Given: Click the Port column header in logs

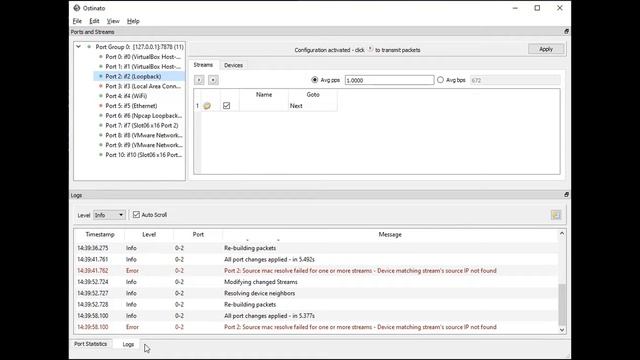Looking at the screenshot, I should coord(198,235).
